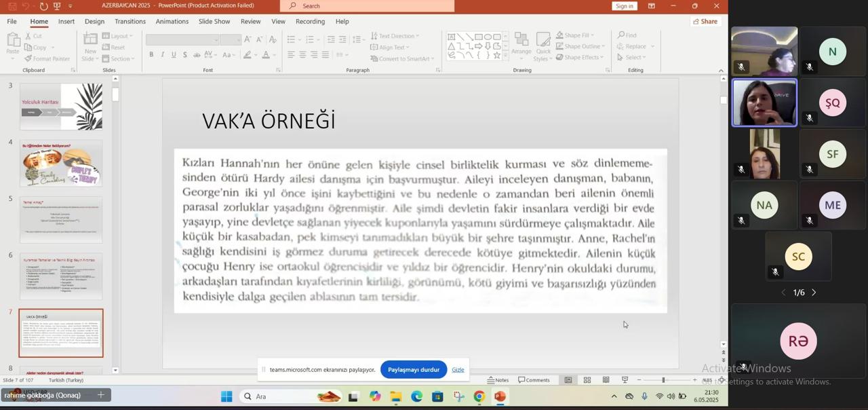The width and height of the screenshot is (868, 410).
Task: Select the star shape in shapes gallery
Action: coord(497,56)
